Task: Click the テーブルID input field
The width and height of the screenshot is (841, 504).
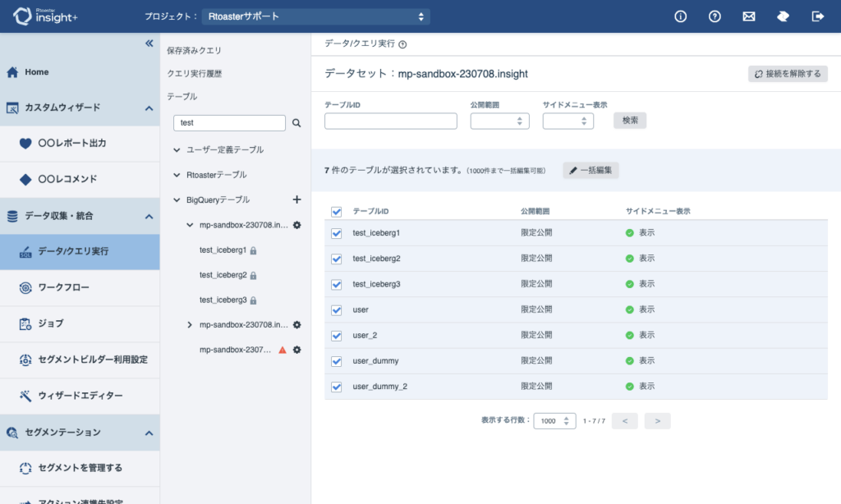Action: [x=390, y=121]
